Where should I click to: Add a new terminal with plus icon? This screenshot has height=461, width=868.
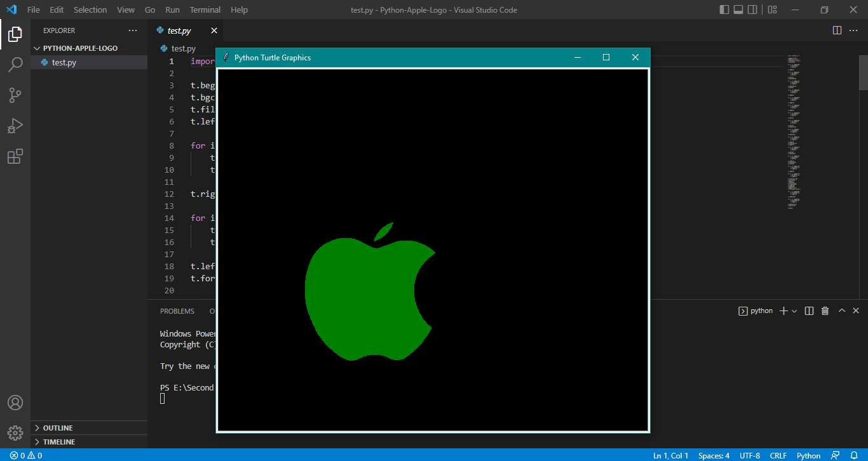[783, 311]
